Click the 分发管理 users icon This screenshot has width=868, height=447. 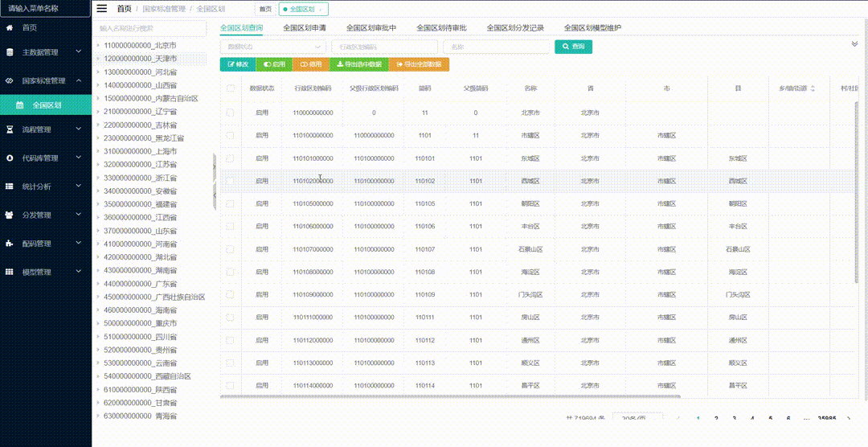[x=10, y=215]
